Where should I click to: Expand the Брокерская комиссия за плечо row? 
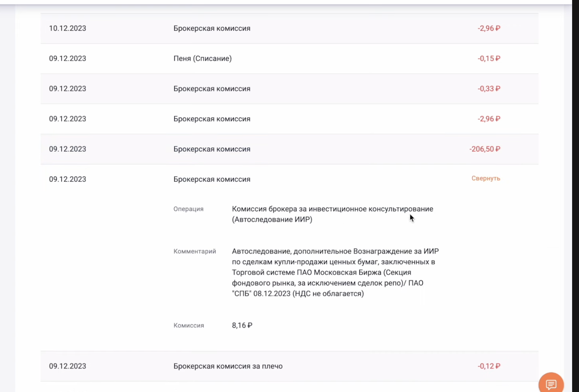pyautogui.click(x=228, y=366)
